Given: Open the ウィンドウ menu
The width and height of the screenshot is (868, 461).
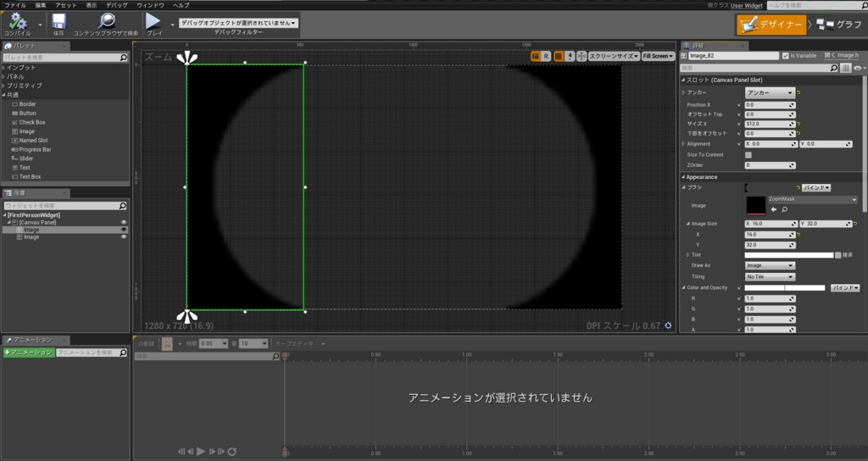Looking at the screenshot, I should (x=151, y=5).
